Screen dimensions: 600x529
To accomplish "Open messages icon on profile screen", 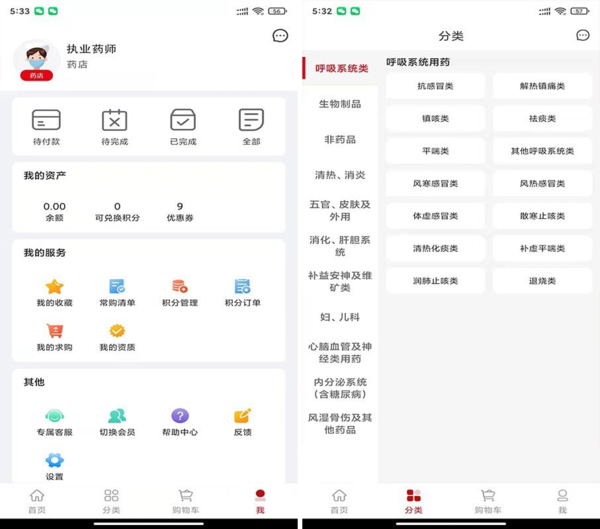I will tap(280, 36).
